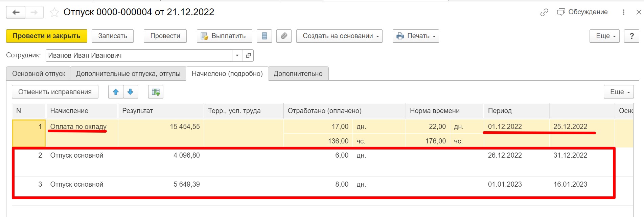
Task: Move row down with blue arrow
Action: 131,92
